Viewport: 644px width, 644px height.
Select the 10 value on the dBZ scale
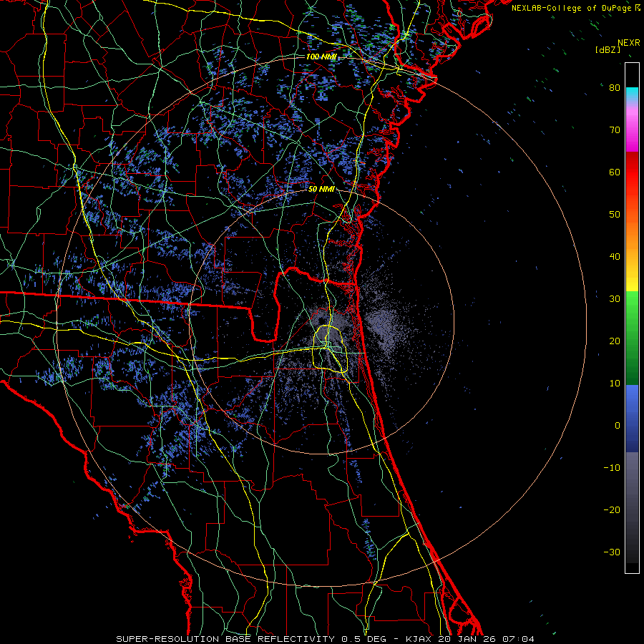(x=615, y=384)
